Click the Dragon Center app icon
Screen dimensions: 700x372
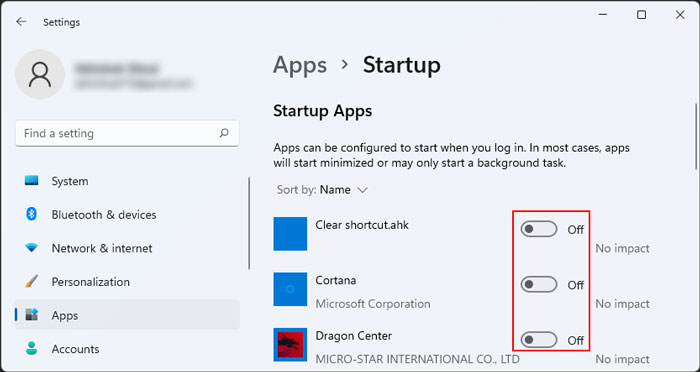click(290, 344)
